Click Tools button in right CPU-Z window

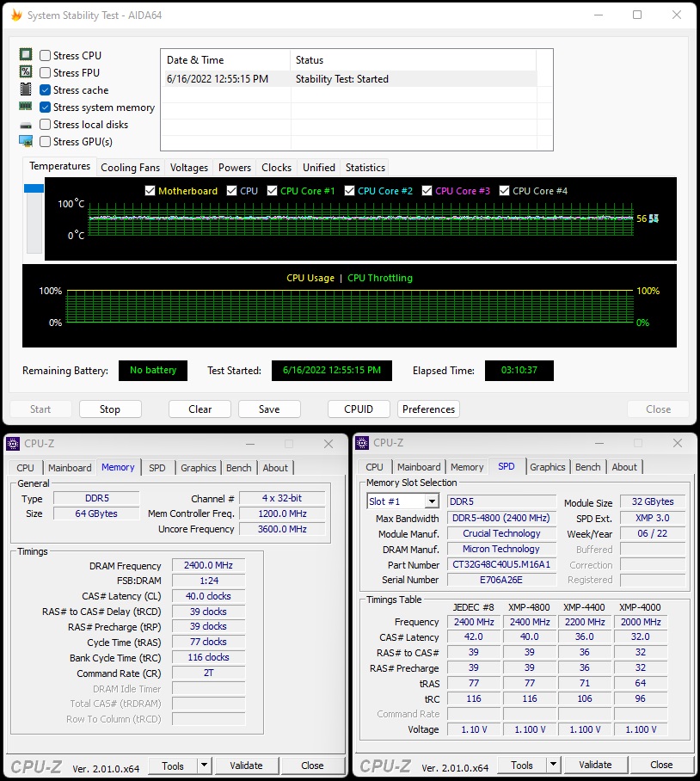(x=522, y=765)
